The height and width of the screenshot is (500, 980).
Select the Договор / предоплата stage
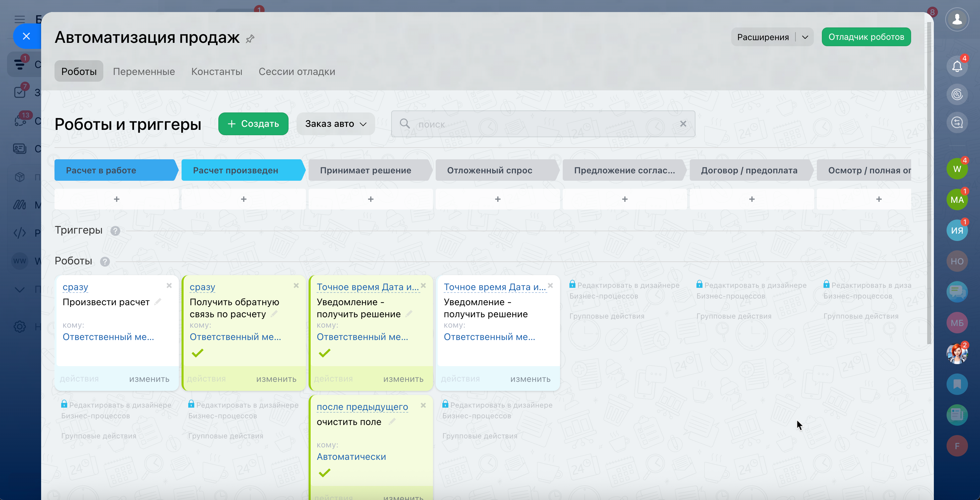(x=751, y=170)
